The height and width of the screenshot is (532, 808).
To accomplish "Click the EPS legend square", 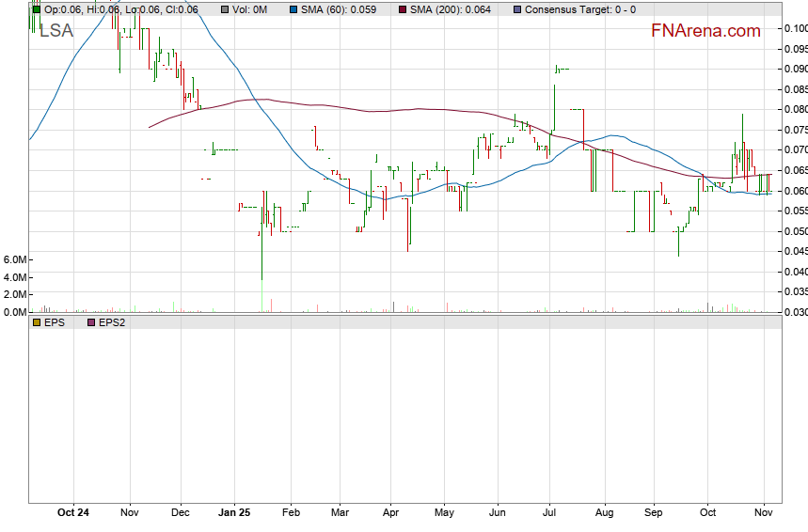I will click(x=36, y=322).
